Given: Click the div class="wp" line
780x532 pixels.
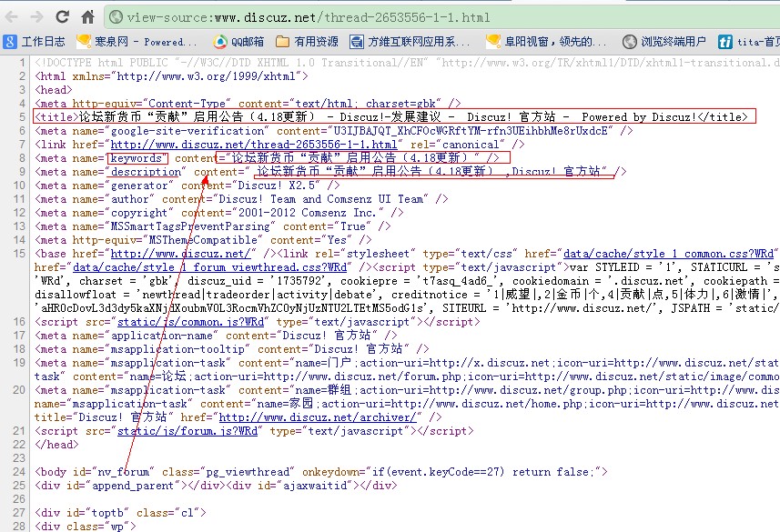Looking at the screenshot, I should [x=85, y=526].
